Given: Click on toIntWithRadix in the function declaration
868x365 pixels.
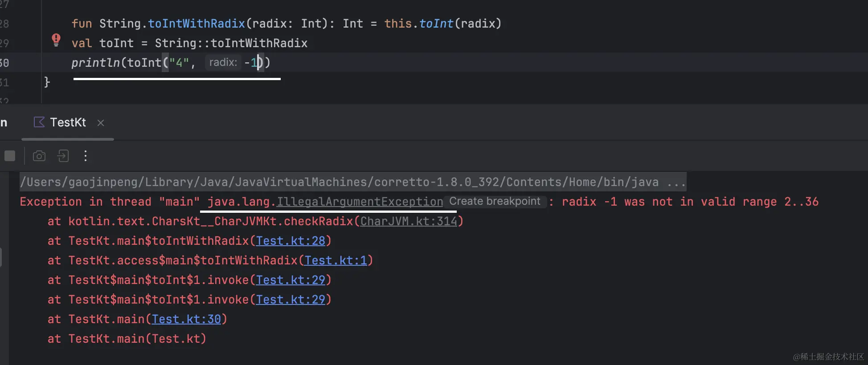Looking at the screenshot, I should point(197,24).
